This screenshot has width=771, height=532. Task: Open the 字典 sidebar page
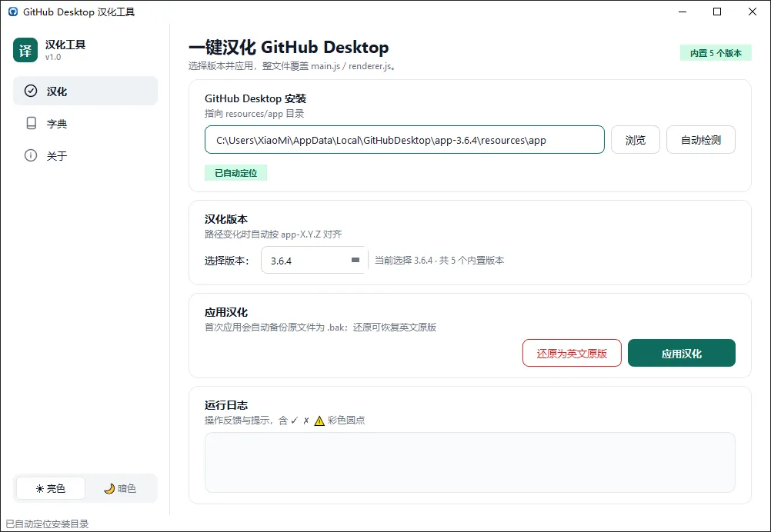click(x=85, y=123)
